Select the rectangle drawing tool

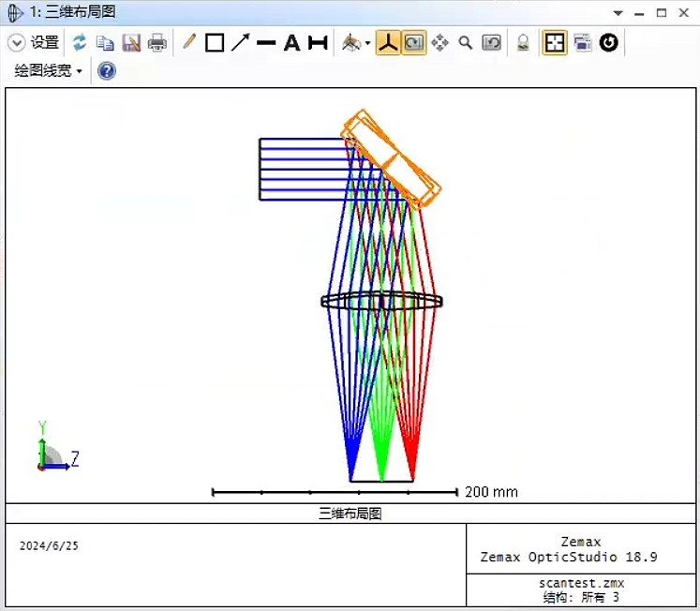click(215, 42)
